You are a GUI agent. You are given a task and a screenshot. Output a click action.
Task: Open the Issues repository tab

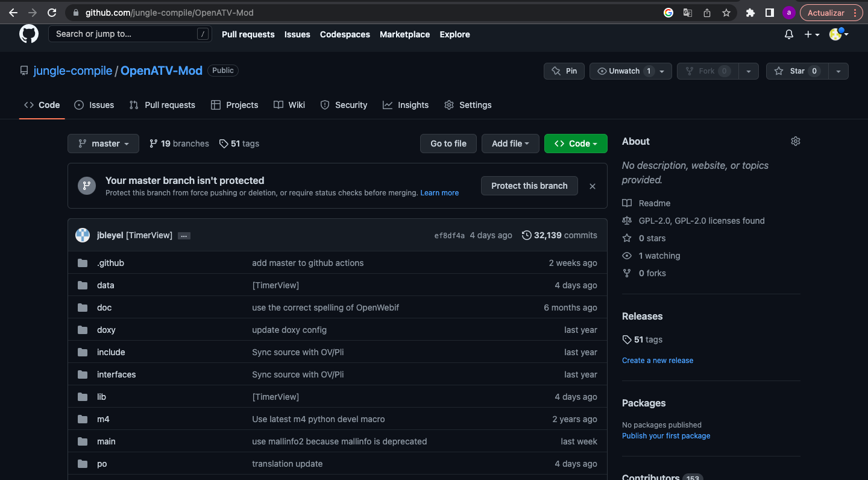point(94,105)
